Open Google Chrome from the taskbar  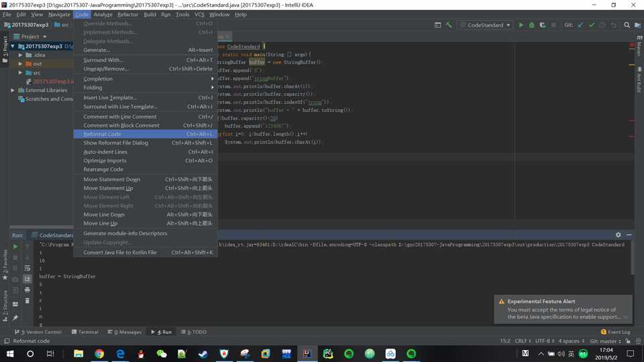click(x=99, y=353)
